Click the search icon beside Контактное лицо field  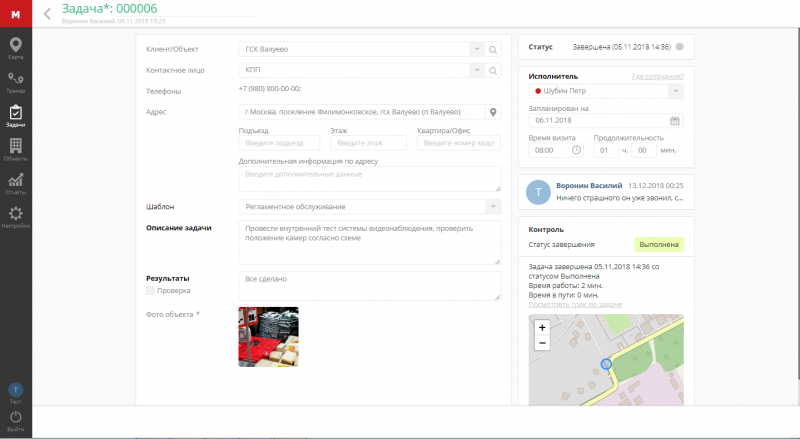(492, 70)
